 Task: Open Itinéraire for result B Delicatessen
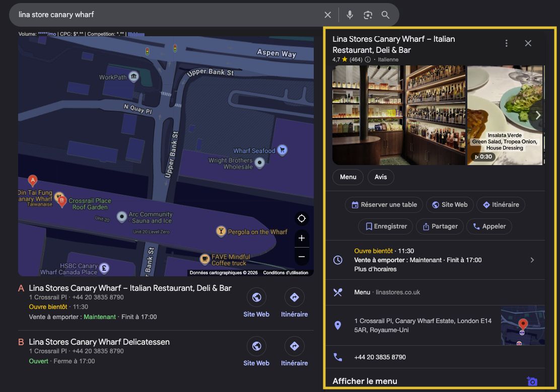[x=294, y=352]
